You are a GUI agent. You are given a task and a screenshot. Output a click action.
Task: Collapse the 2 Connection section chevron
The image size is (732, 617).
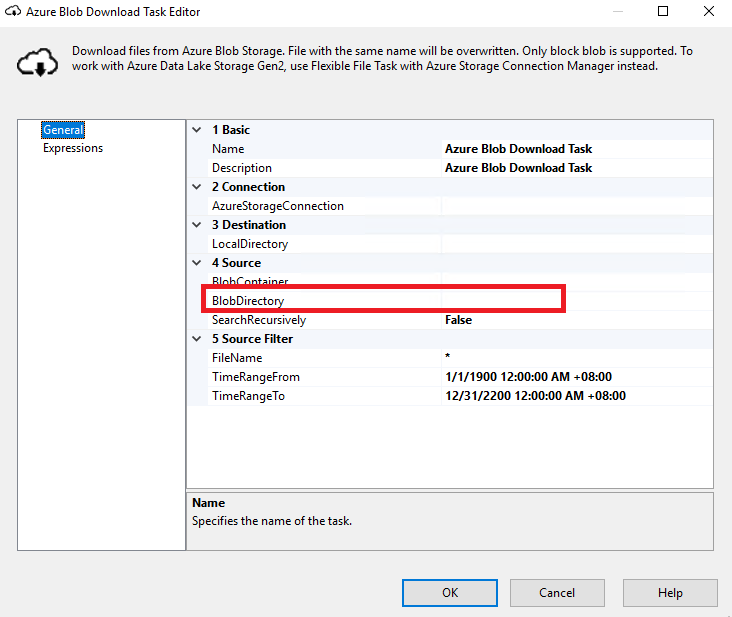tap(197, 187)
